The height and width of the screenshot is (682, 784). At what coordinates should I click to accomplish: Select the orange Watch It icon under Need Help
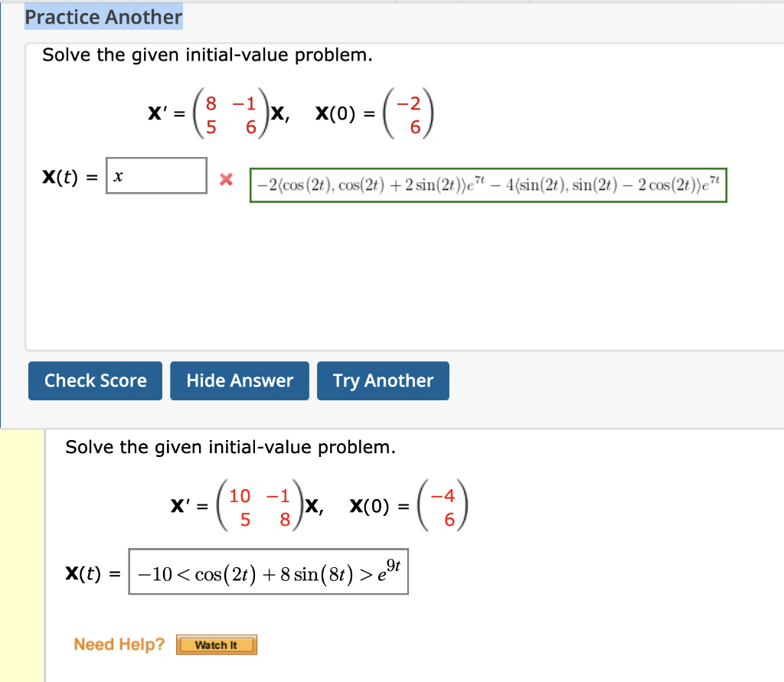[x=217, y=644]
